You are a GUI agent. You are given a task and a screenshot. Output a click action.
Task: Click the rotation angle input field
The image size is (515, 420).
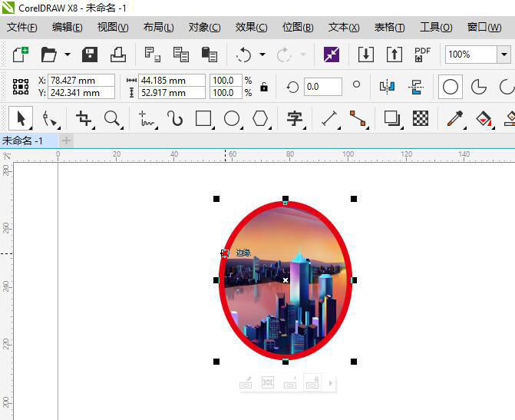[322, 87]
